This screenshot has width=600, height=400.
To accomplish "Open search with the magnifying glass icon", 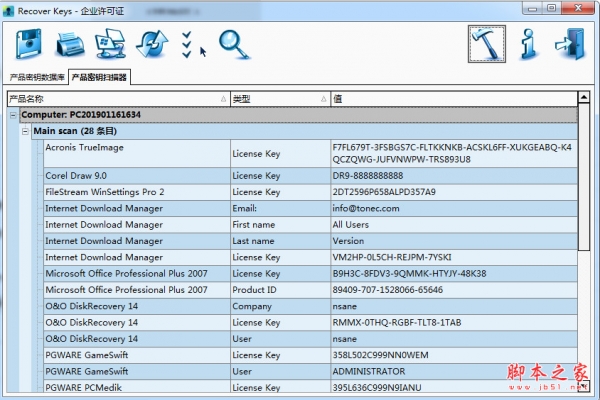I will click(234, 43).
